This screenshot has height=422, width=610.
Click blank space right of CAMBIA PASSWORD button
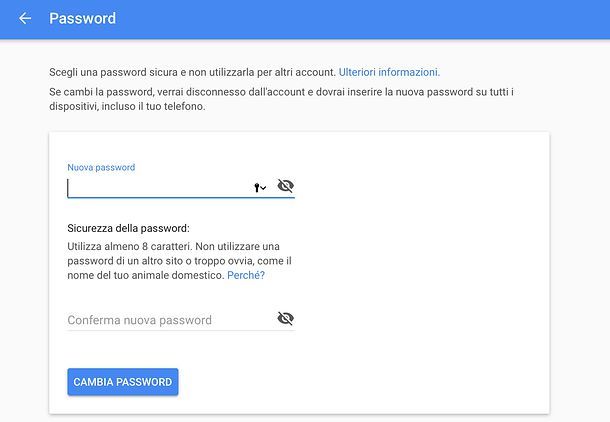360,382
